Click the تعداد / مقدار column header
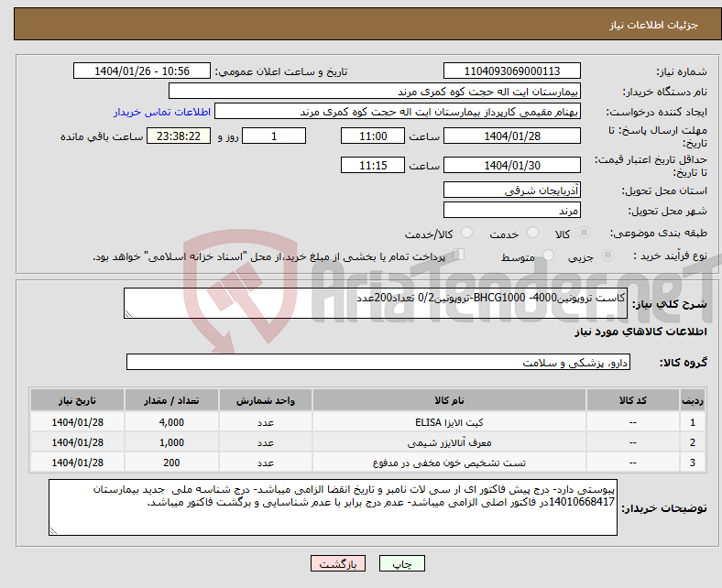722x588 pixels. tap(171, 400)
